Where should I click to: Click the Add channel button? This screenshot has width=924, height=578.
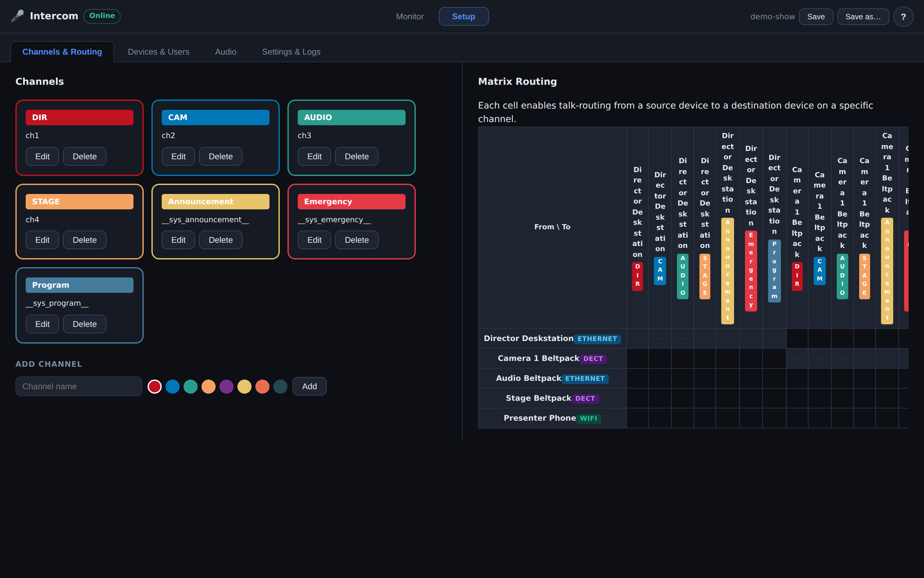pos(309,387)
